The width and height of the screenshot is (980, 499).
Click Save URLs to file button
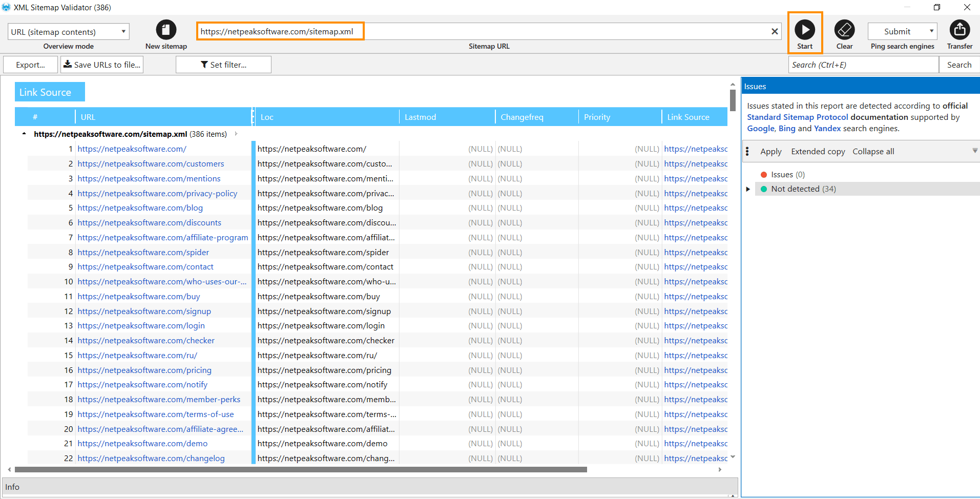click(102, 65)
